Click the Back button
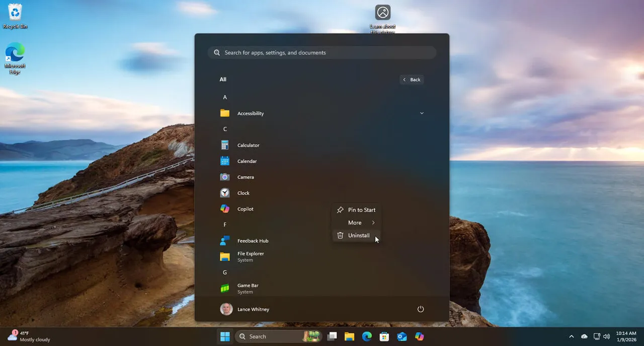 click(x=412, y=79)
